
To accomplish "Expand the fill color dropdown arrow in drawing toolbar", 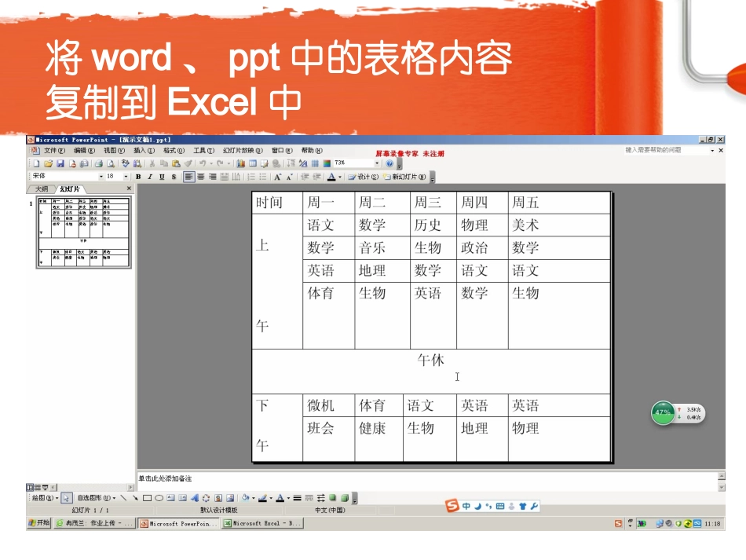I will click(253, 498).
